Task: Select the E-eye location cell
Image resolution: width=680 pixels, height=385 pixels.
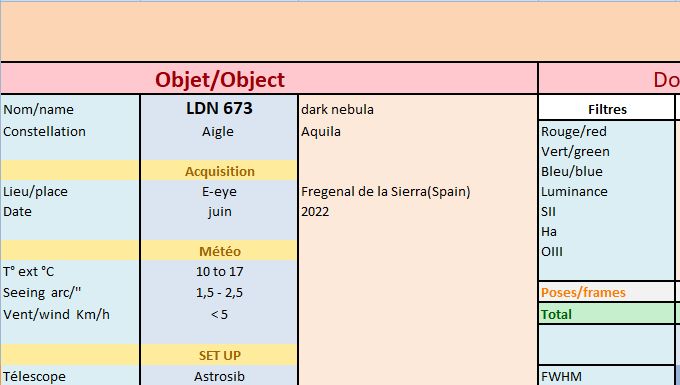Action: click(x=219, y=191)
